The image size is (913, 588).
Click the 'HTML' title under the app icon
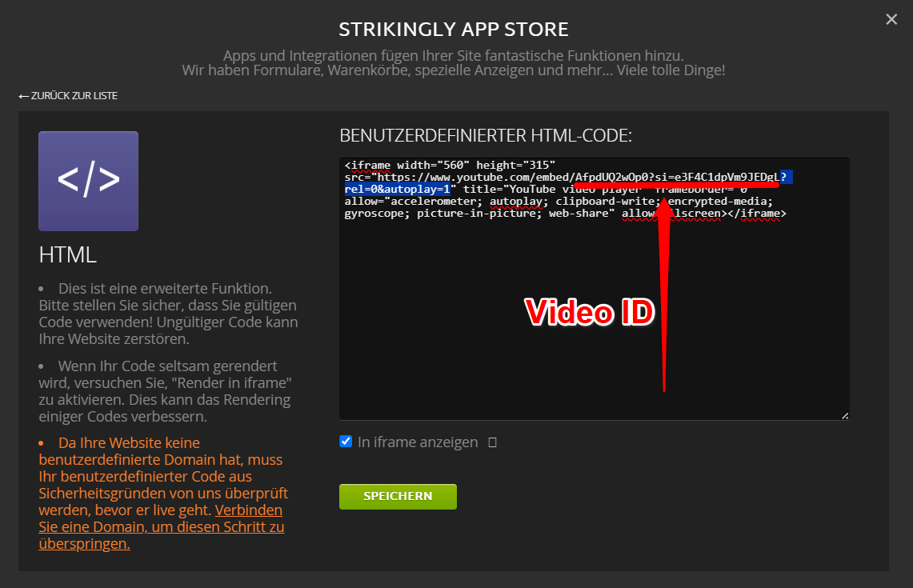[67, 255]
